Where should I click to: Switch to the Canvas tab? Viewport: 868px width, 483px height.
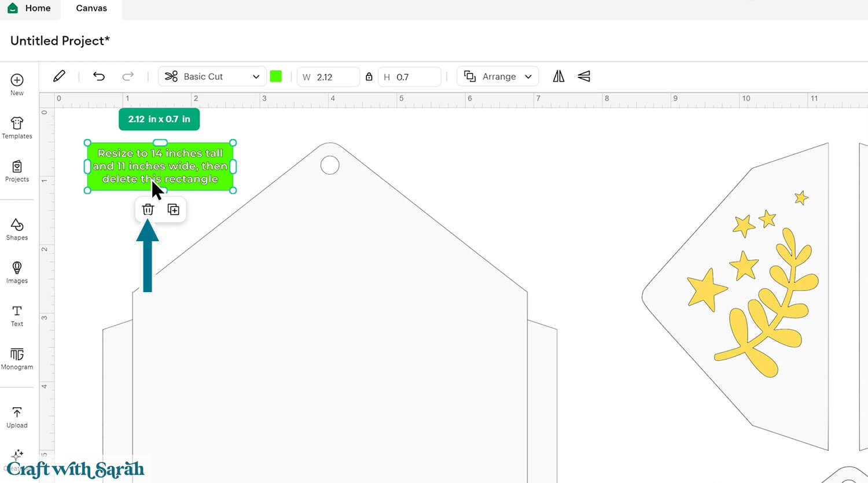click(x=91, y=9)
